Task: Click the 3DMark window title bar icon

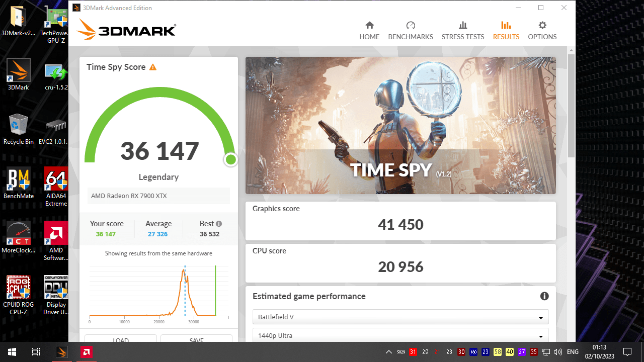Action: [x=76, y=8]
